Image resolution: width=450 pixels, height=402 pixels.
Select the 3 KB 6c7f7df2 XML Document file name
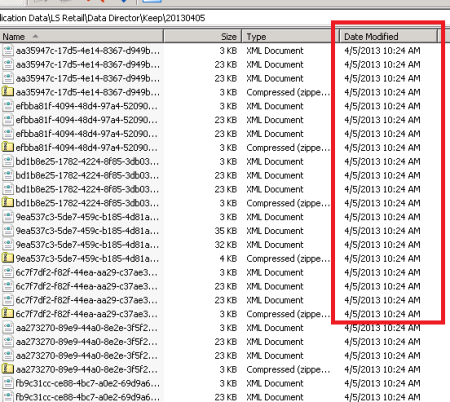coord(87,272)
